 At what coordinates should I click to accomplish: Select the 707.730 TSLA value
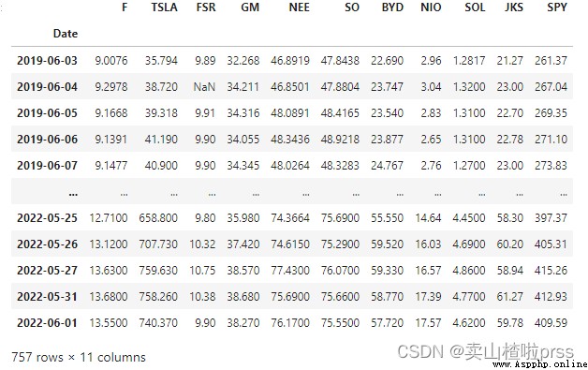point(158,244)
